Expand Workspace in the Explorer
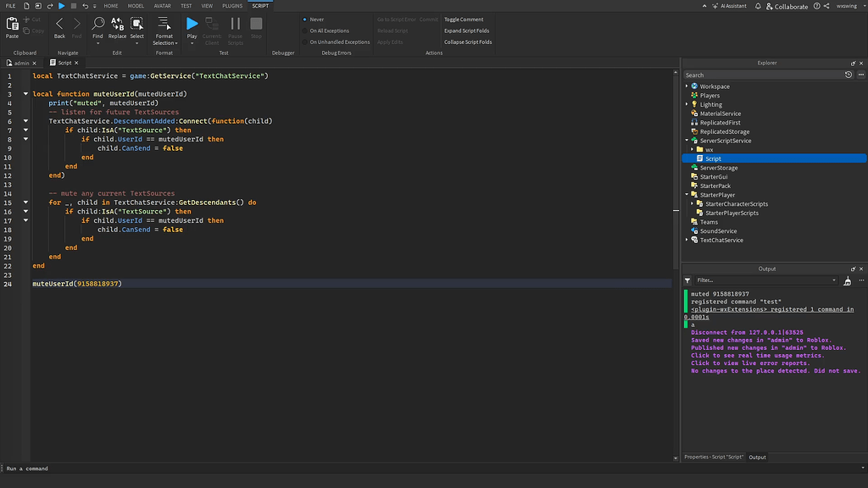This screenshot has height=488, width=868. click(x=687, y=86)
